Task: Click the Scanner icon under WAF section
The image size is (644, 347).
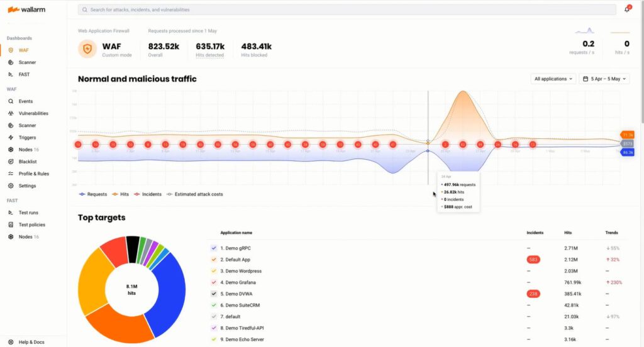Action: pos(11,125)
